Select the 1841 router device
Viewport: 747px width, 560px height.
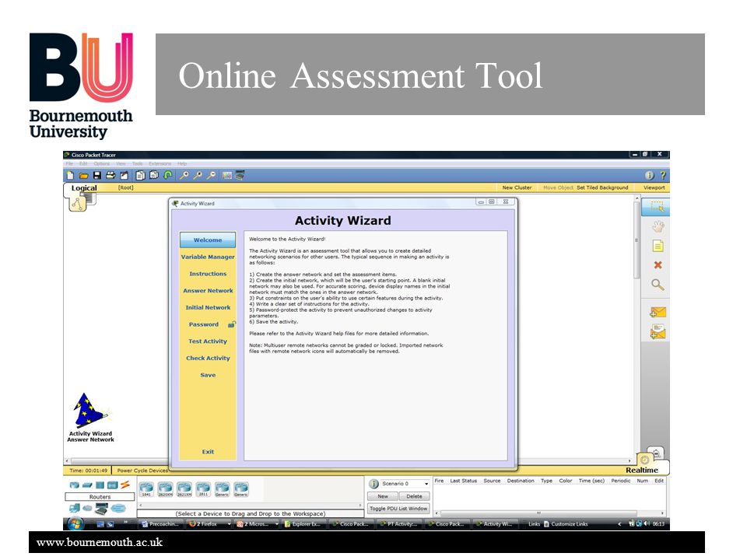coord(146,489)
